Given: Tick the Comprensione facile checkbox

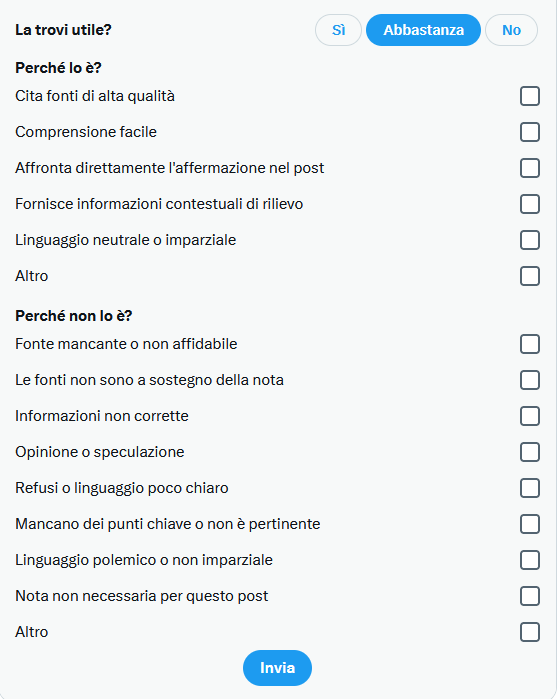Looking at the screenshot, I should [x=530, y=132].
